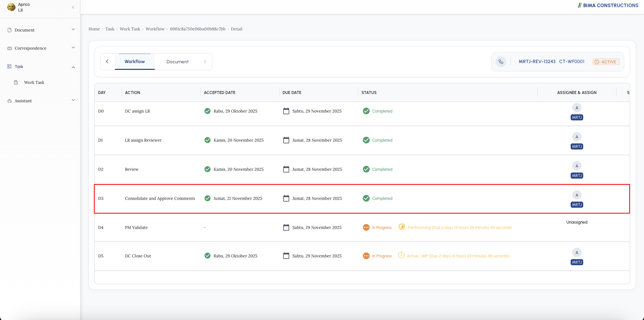Click the In Progress orange icon for PM Validate
The height and width of the screenshot is (320, 644).
366,227
